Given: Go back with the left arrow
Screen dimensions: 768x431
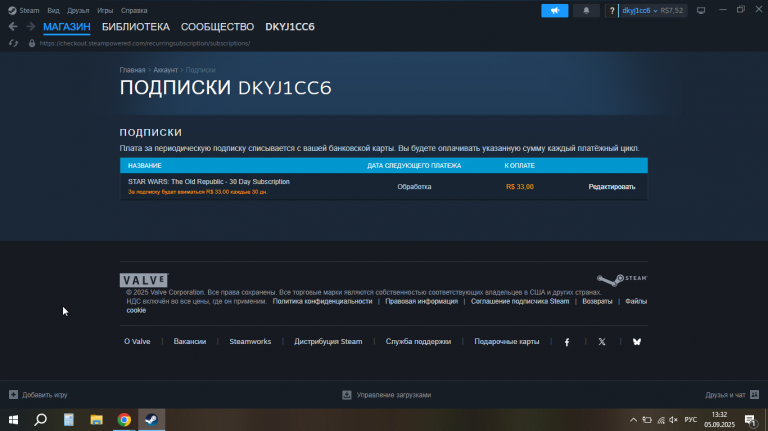Looking at the screenshot, I should point(13,26).
